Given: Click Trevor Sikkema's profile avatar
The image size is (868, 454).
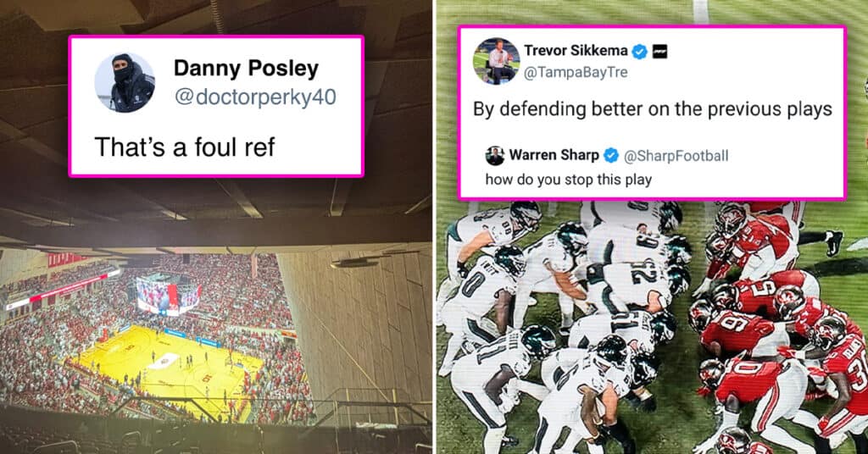Looking at the screenshot, I should (497, 61).
